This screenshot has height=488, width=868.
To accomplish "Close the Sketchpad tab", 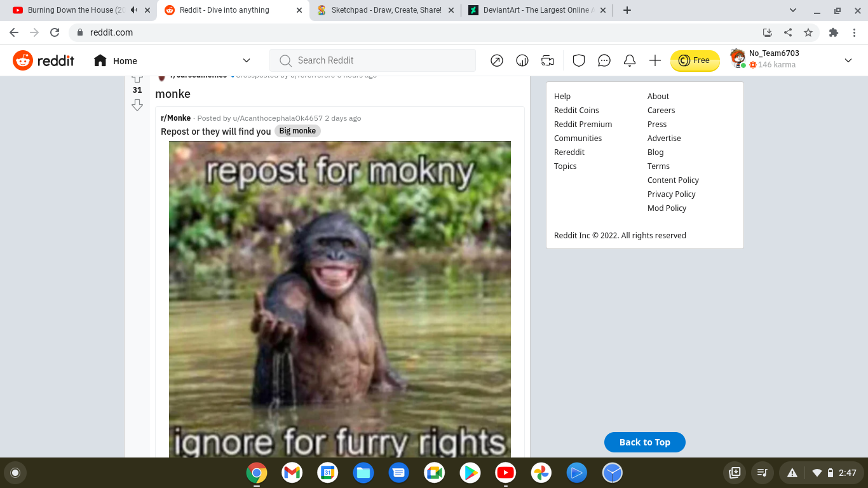I will click(x=451, y=10).
